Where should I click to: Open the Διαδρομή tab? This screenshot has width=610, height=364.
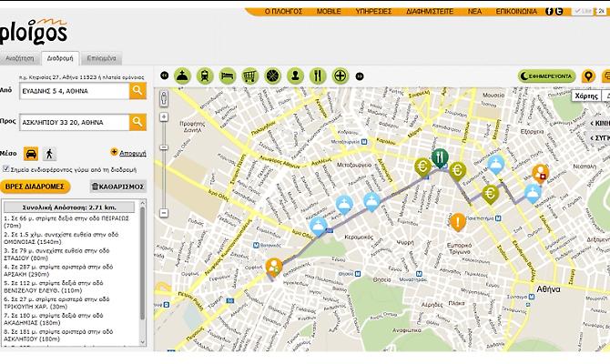coord(60,58)
